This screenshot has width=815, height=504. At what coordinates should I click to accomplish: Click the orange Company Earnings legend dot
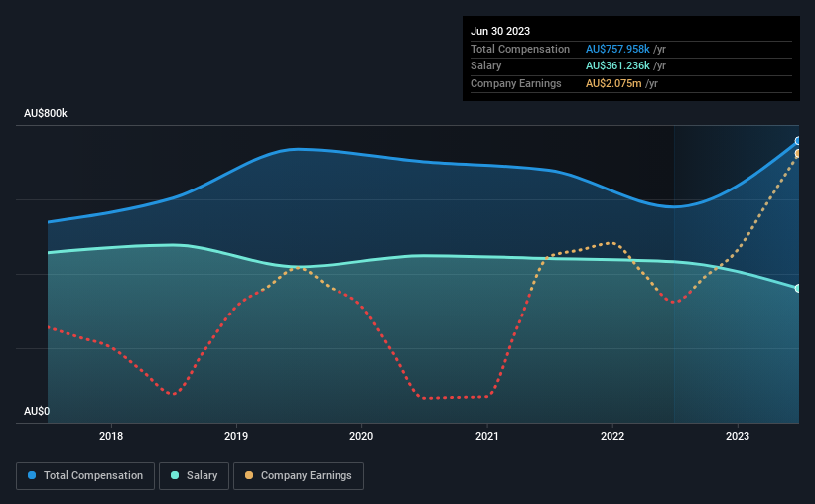coord(249,475)
